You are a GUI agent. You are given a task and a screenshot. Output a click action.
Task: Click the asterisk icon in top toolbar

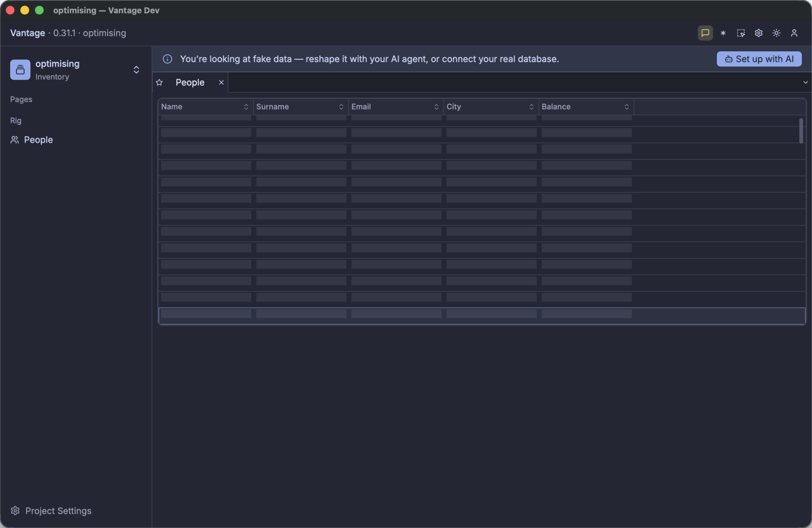[x=723, y=33]
